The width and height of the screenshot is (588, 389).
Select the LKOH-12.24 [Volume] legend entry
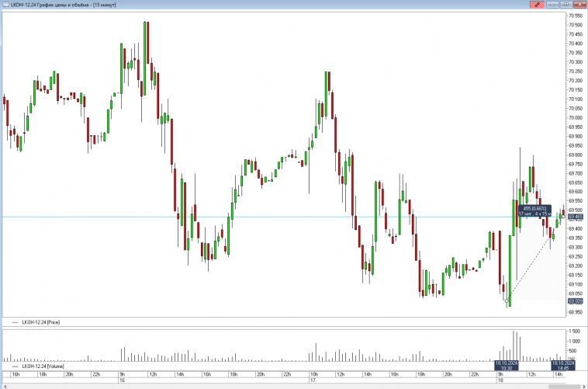pyautogui.click(x=38, y=366)
